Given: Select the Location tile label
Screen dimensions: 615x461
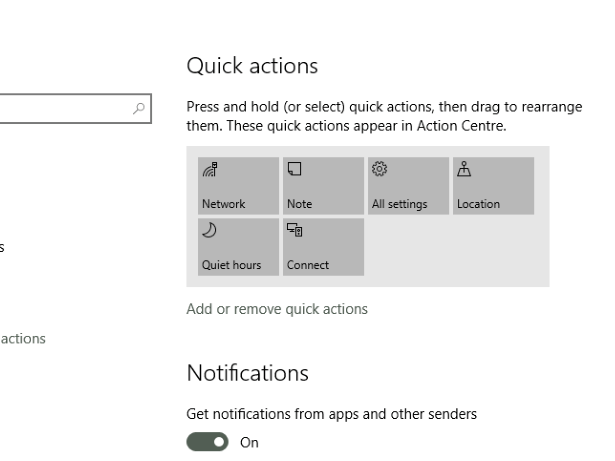Looking at the screenshot, I should [x=478, y=204].
